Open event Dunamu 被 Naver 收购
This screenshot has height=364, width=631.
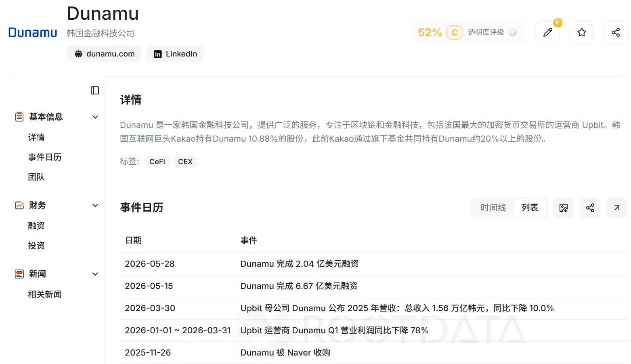[x=285, y=353]
